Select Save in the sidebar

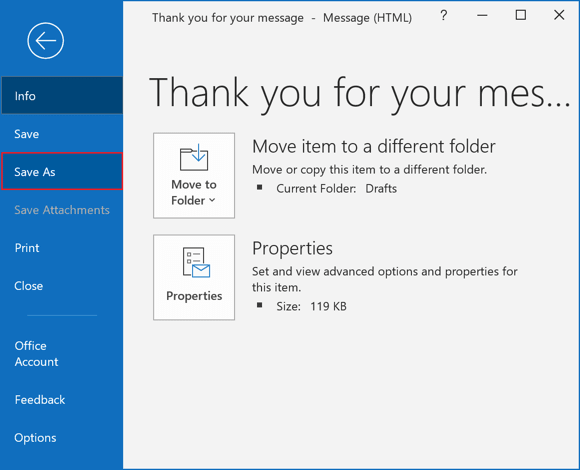pos(62,134)
